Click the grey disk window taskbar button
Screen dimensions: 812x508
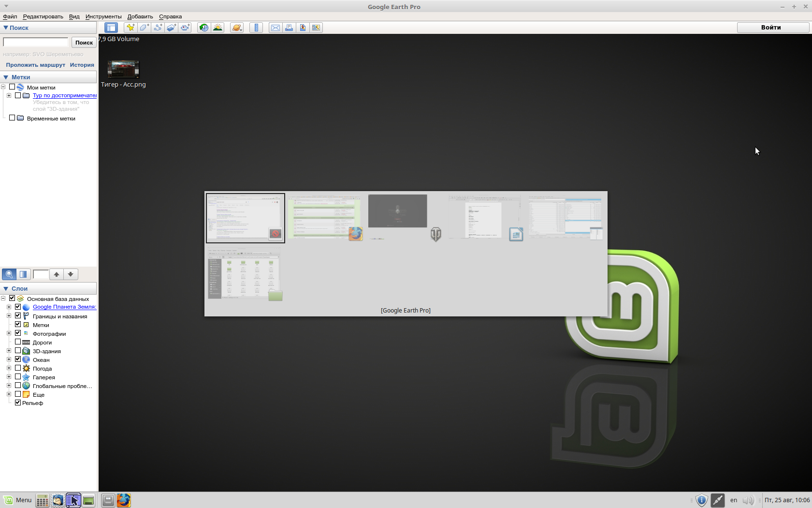pos(108,500)
